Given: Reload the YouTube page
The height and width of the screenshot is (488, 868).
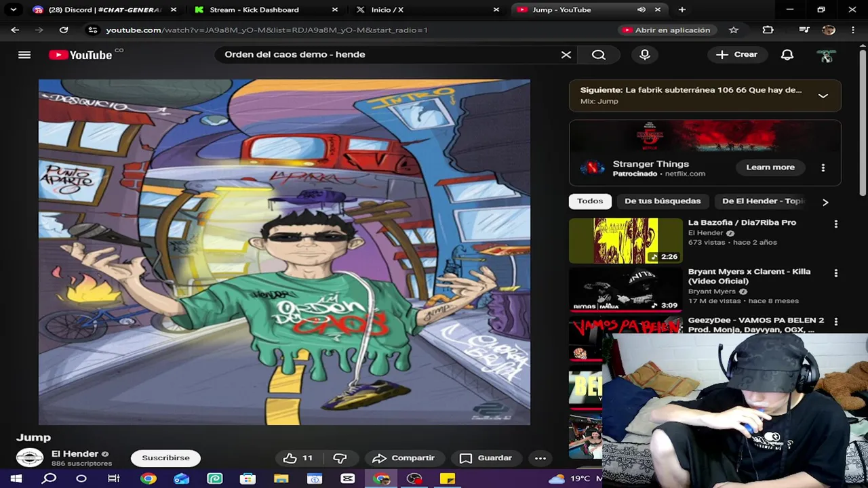Looking at the screenshot, I should tap(64, 30).
